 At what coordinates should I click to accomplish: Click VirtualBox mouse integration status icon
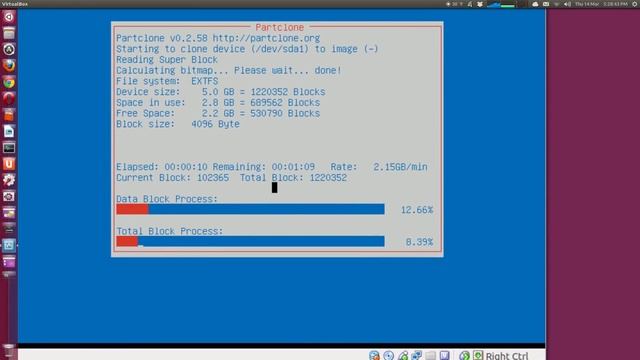pos(464,356)
